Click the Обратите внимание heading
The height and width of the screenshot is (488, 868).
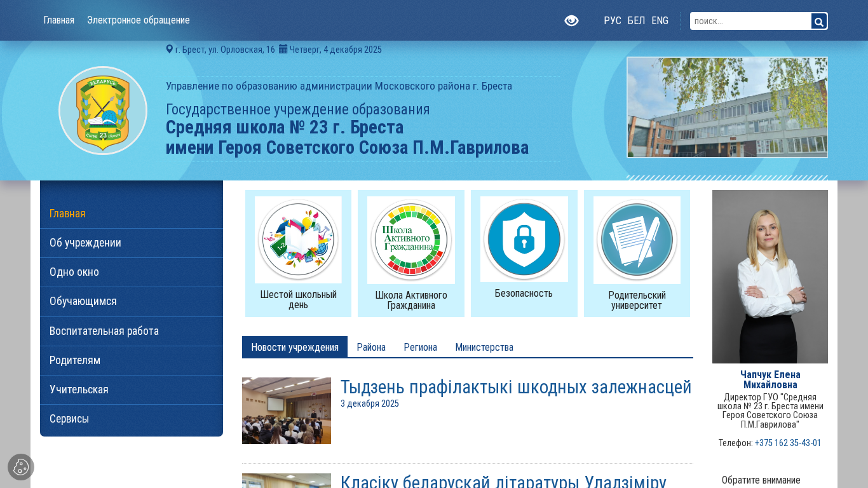pyautogui.click(x=761, y=480)
